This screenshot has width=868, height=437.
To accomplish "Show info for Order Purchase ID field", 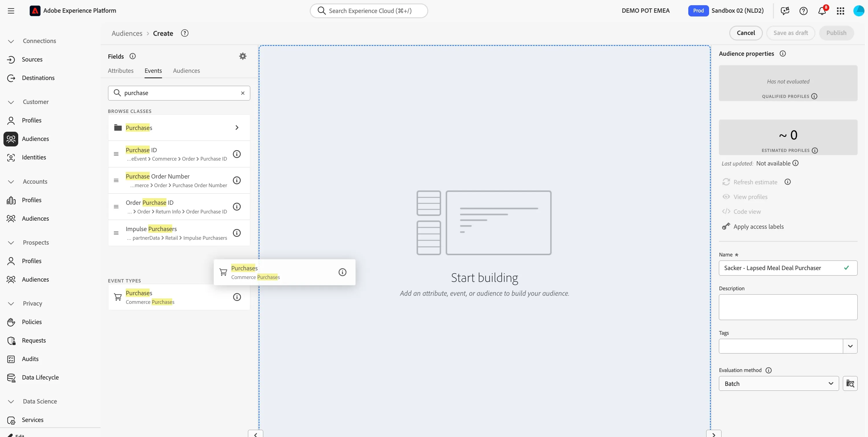I will pos(237,207).
